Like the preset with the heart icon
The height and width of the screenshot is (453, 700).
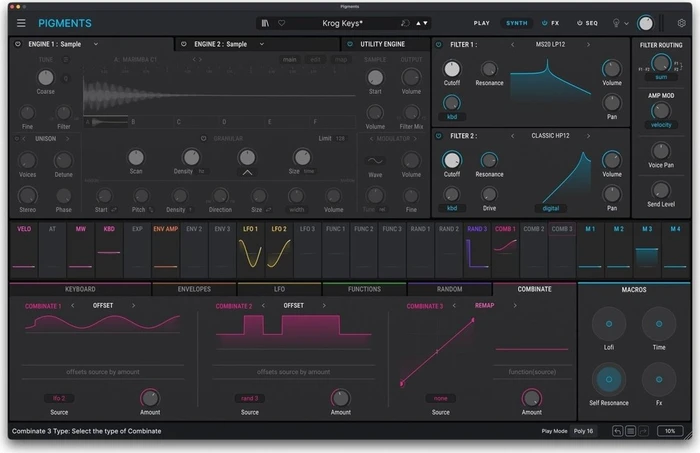point(281,23)
